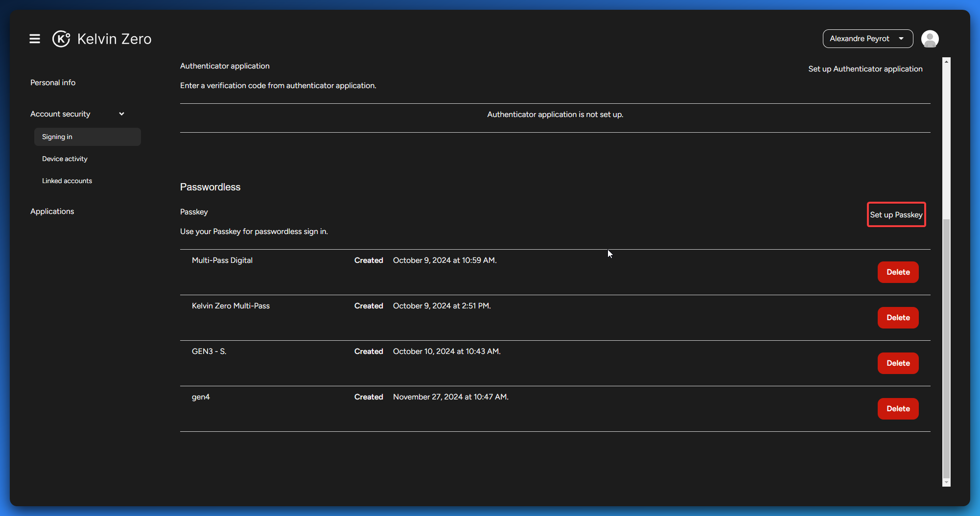Open the user avatar profile icon
The height and width of the screenshot is (516, 980).
[930, 39]
